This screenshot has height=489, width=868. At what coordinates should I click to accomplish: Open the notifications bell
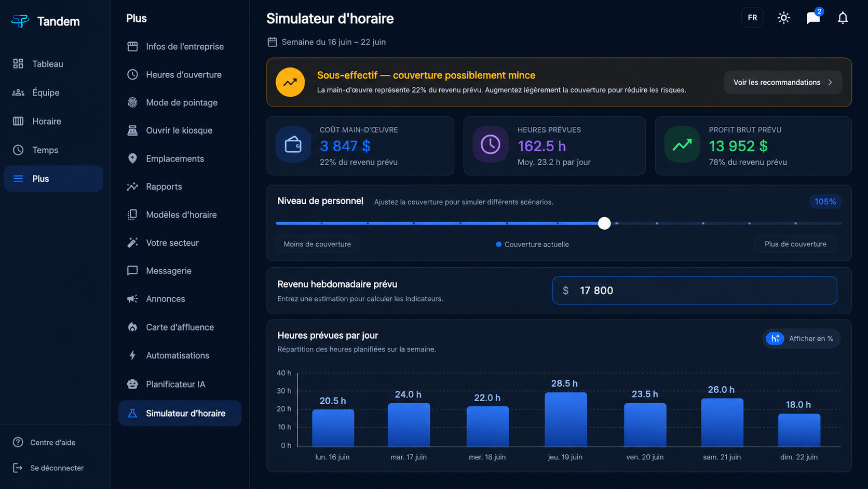[843, 18]
